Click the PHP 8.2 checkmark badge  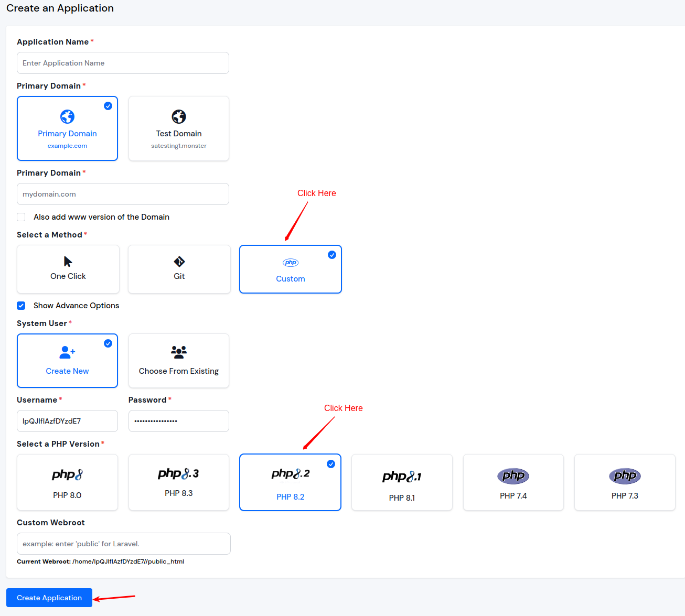coord(331,464)
